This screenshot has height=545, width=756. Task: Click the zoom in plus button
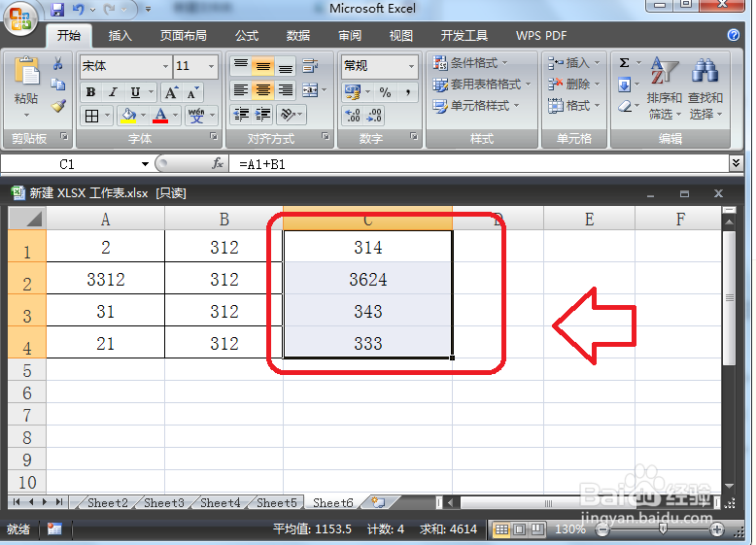click(x=717, y=529)
